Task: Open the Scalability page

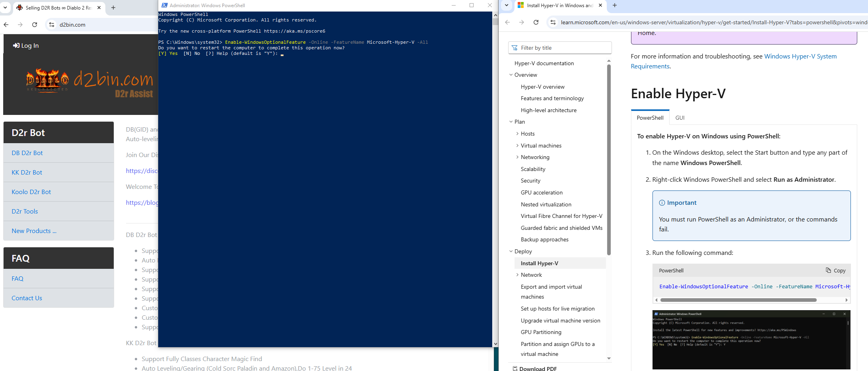Action: [533, 169]
